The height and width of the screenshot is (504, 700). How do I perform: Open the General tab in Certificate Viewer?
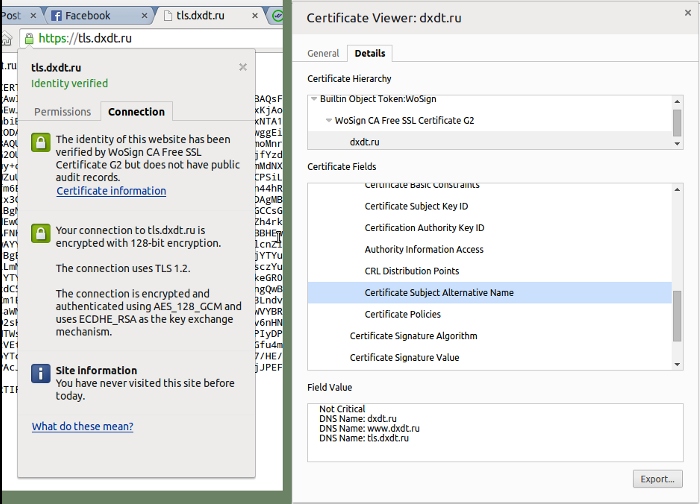coord(323,54)
